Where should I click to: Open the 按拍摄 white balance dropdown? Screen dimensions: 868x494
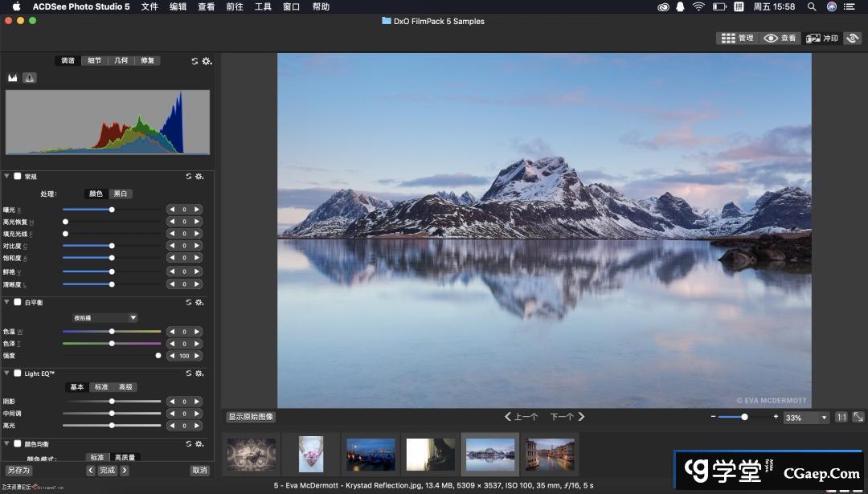[105, 317]
